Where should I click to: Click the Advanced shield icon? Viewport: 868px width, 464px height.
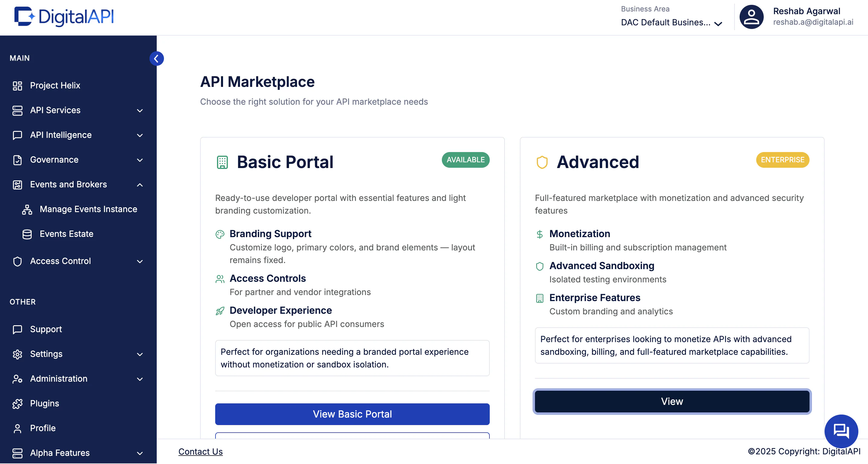(542, 162)
